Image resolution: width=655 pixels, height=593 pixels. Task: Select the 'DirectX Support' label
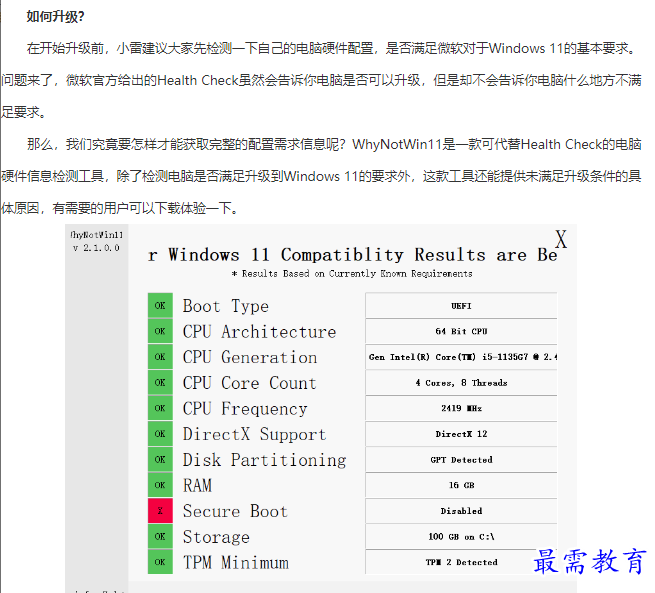(x=254, y=435)
